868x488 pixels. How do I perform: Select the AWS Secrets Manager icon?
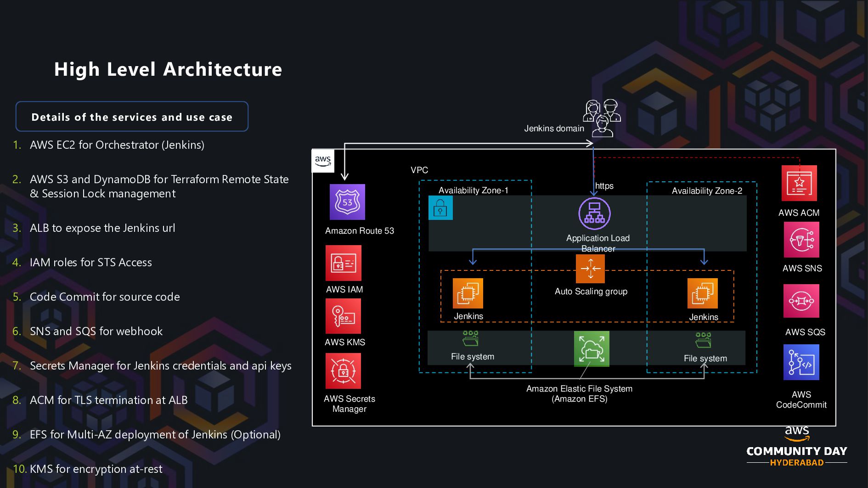tap(343, 371)
